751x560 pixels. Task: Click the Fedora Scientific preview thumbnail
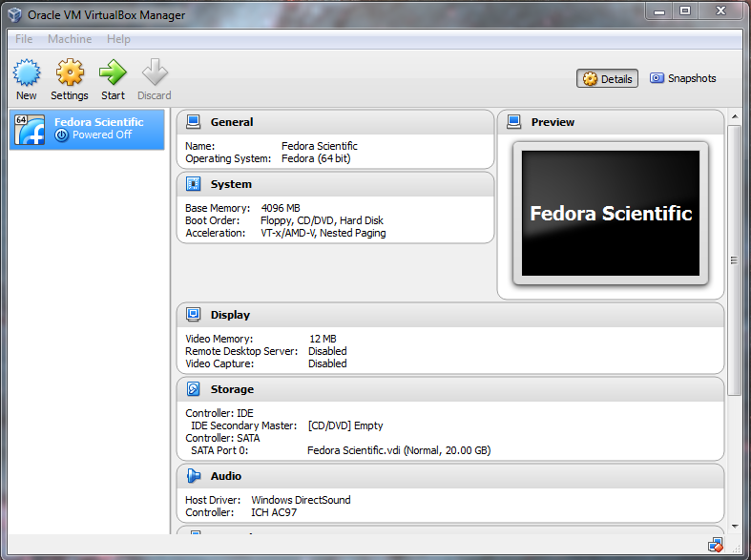click(611, 214)
